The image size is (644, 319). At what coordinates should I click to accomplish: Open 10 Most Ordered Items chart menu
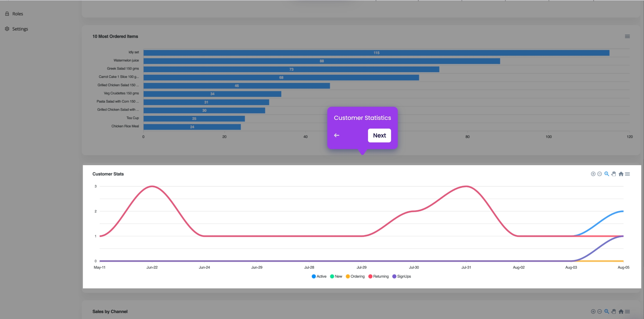(x=627, y=37)
